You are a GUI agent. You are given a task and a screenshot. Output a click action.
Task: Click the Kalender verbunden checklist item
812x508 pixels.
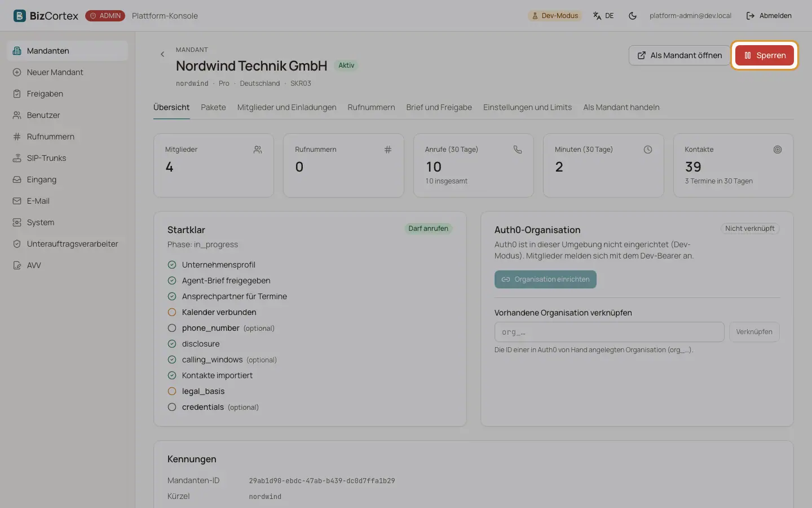click(x=212, y=312)
